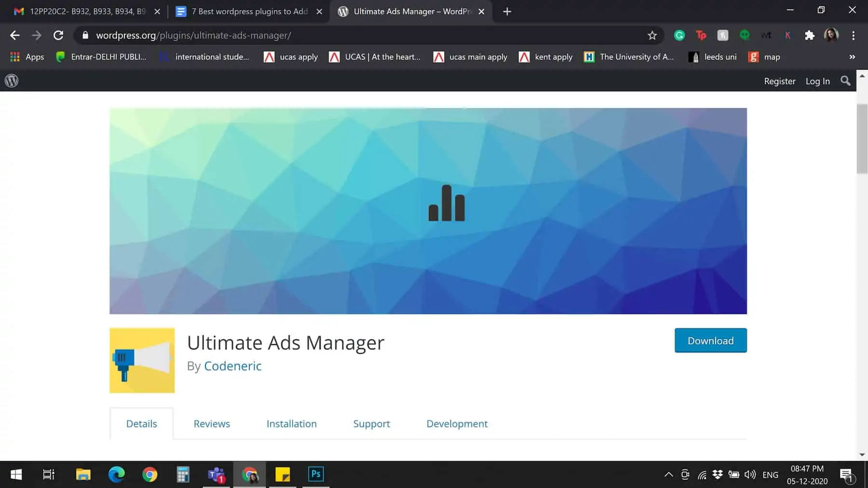Image resolution: width=868 pixels, height=488 pixels.
Task: Click the Log In link
Action: coord(818,81)
